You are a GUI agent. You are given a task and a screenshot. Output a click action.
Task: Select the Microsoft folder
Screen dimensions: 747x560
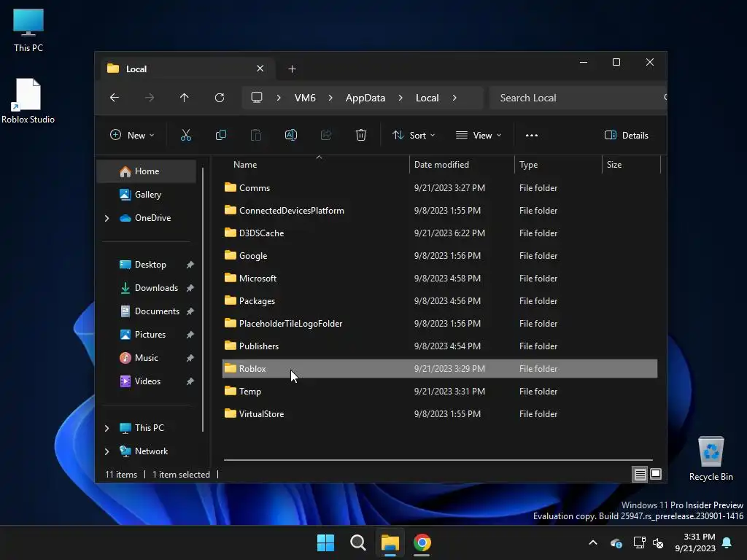[x=440, y=279]
